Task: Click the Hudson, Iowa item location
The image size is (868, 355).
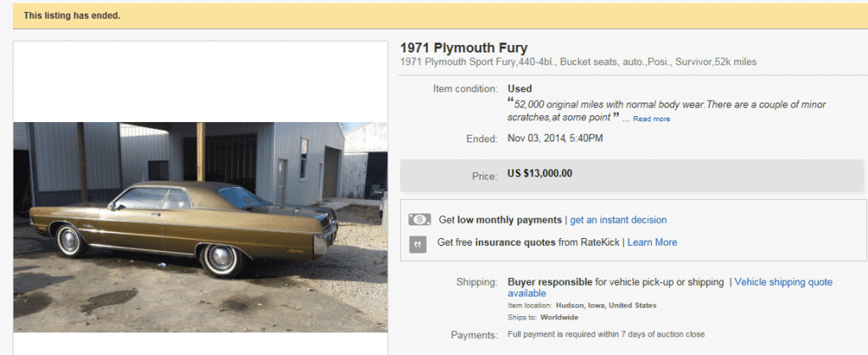Action: coord(606,305)
